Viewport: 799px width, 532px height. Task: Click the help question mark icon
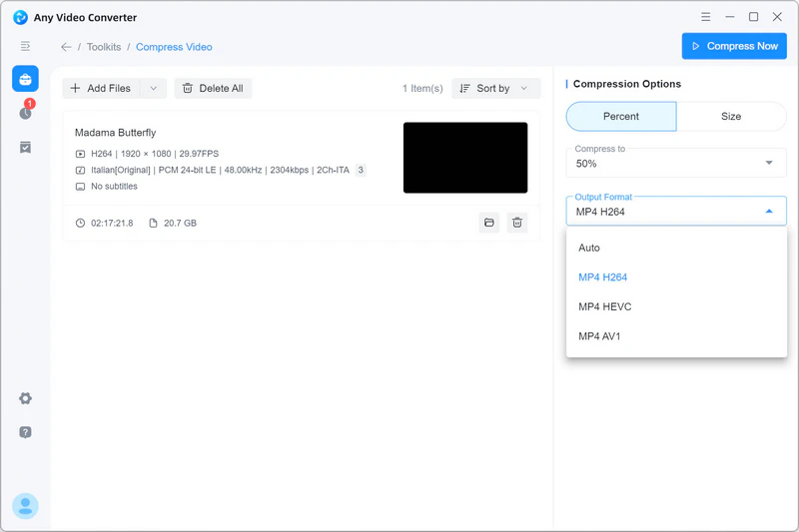click(x=25, y=432)
